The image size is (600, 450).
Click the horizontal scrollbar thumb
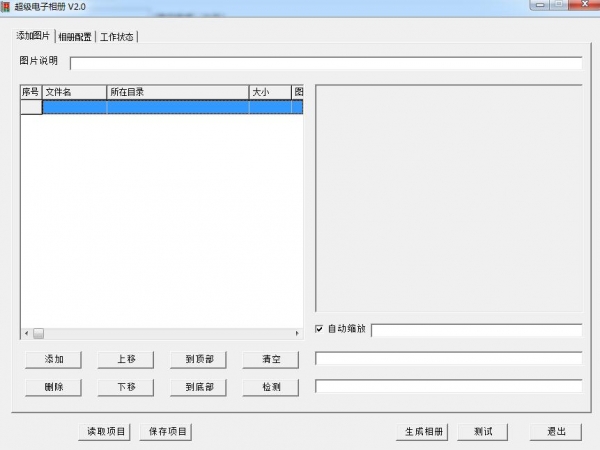(x=38, y=333)
